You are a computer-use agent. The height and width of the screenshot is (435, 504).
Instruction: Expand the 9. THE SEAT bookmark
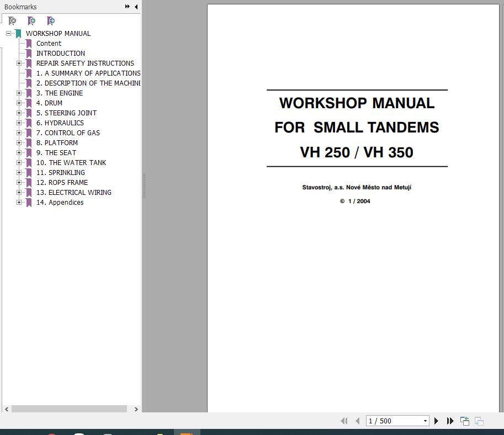19,153
